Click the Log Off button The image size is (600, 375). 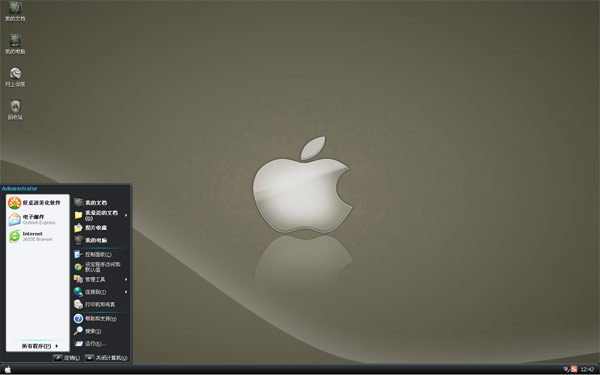point(67,358)
